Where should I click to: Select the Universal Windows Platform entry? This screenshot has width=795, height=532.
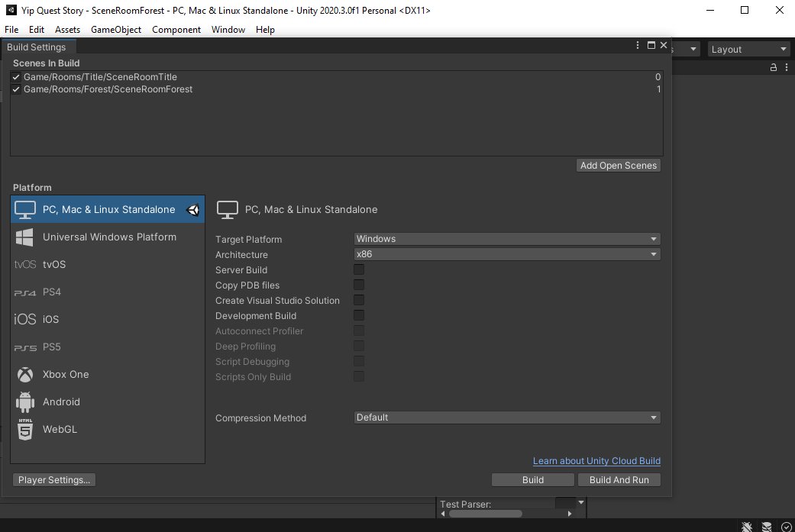click(x=108, y=237)
